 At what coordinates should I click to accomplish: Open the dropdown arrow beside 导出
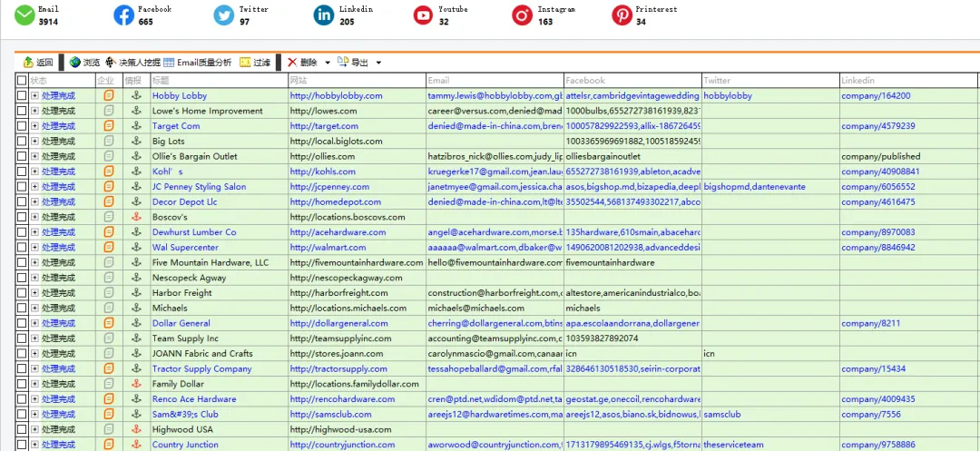378,64
